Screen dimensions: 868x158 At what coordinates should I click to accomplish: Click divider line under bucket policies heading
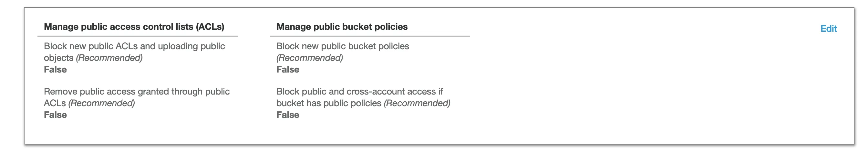pos(370,36)
